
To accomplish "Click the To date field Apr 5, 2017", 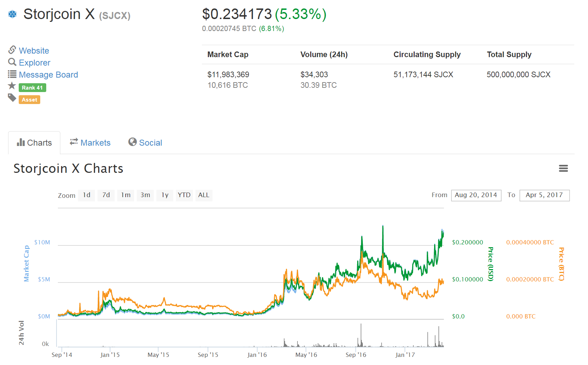I will click(x=545, y=195).
